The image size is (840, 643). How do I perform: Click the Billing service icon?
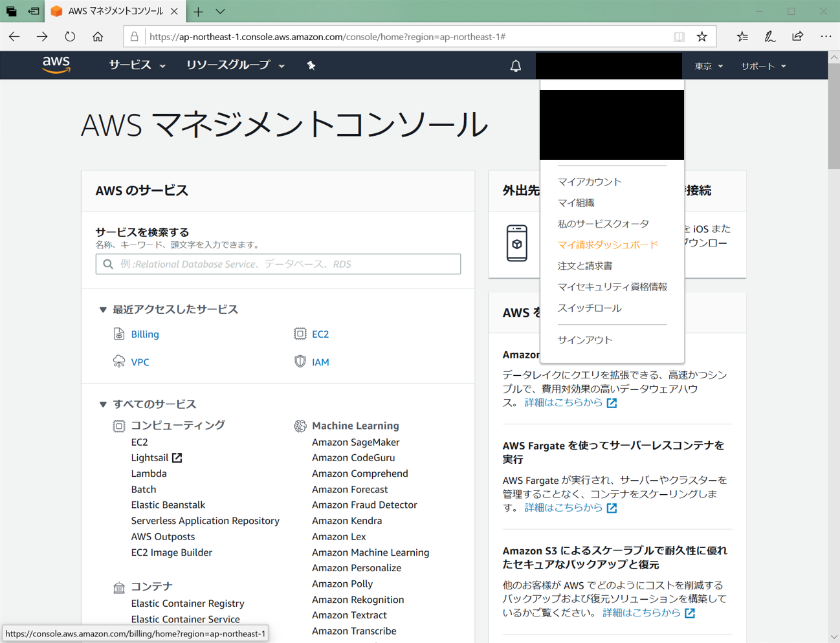(x=119, y=334)
